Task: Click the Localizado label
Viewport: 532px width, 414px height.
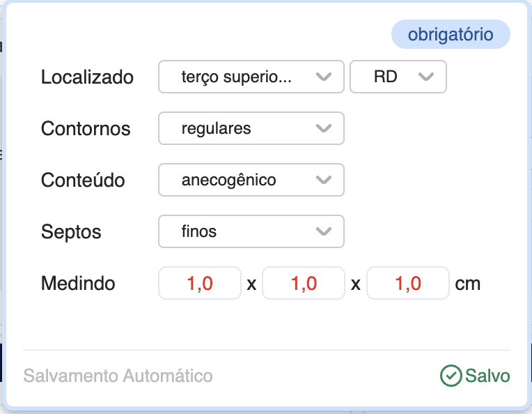Action: click(87, 77)
